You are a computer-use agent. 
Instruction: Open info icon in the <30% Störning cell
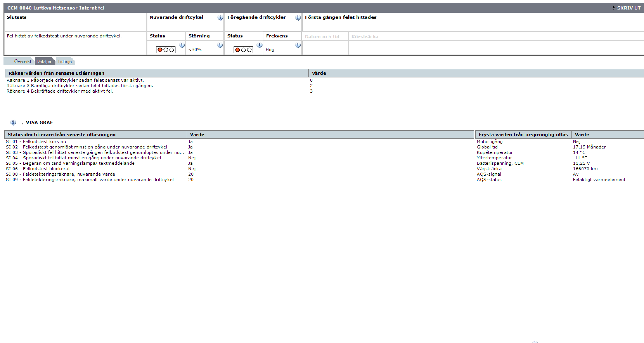(220, 45)
